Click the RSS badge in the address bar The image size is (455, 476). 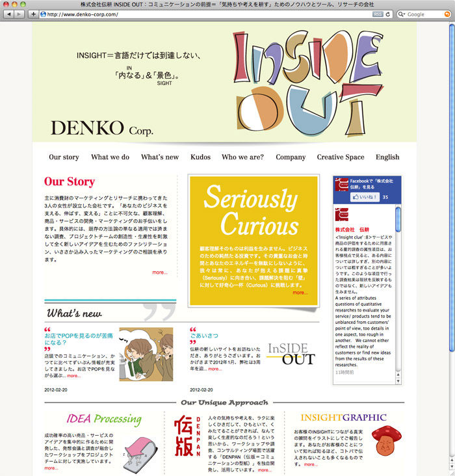377,14
